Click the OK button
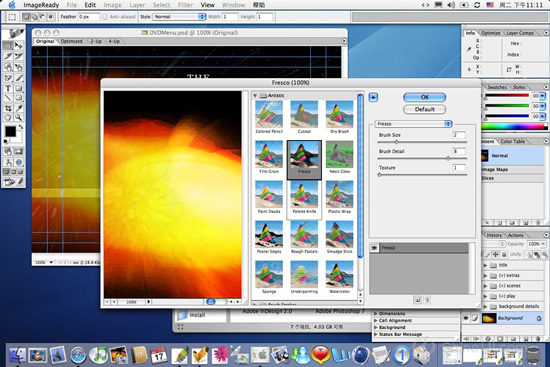 [x=424, y=97]
